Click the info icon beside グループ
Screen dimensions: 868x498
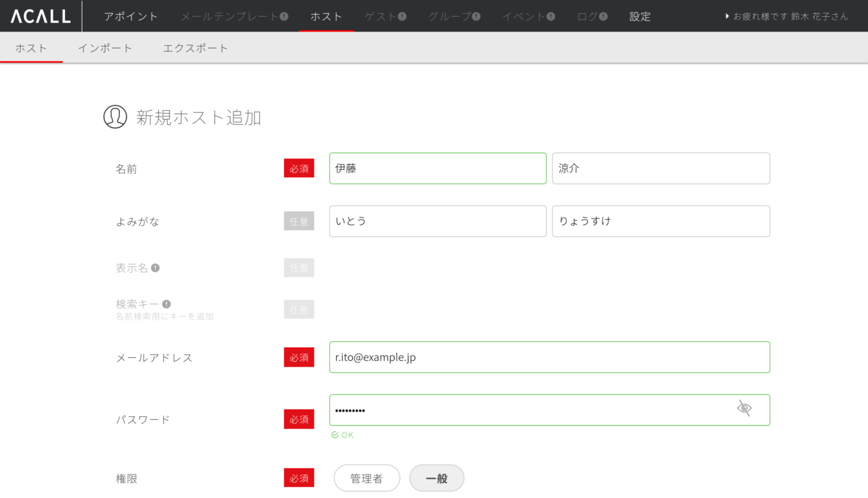pyautogui.click(x=476, y=17)
